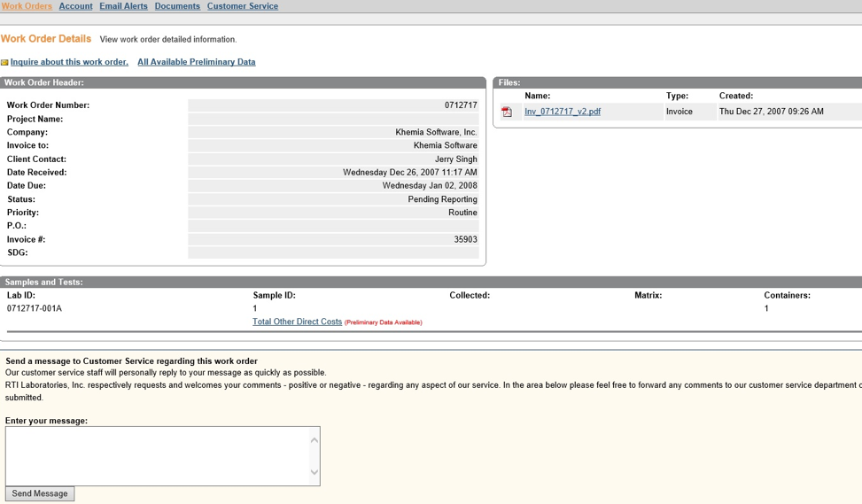Screen dimensions: 862x504
Task: Click the Containers column header
Action: (x=788, y=295)
